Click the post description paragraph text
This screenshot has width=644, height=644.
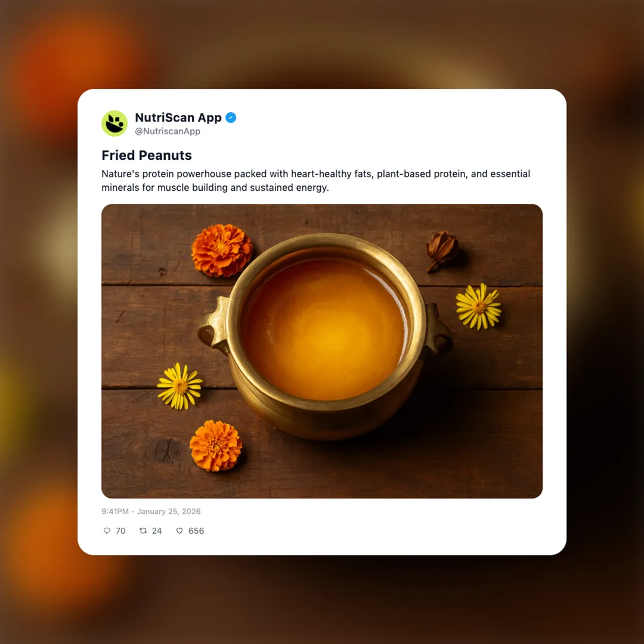[x=316, y=181]
